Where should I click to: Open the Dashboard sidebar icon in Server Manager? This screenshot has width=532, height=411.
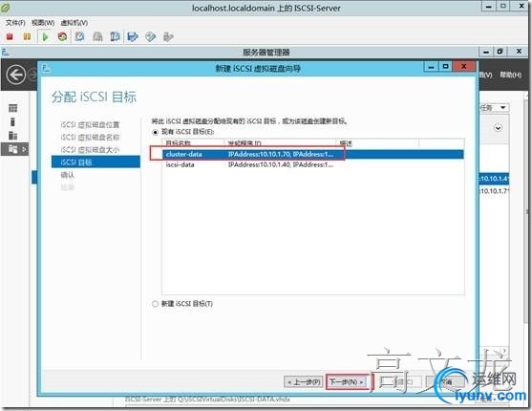point(12,108)
